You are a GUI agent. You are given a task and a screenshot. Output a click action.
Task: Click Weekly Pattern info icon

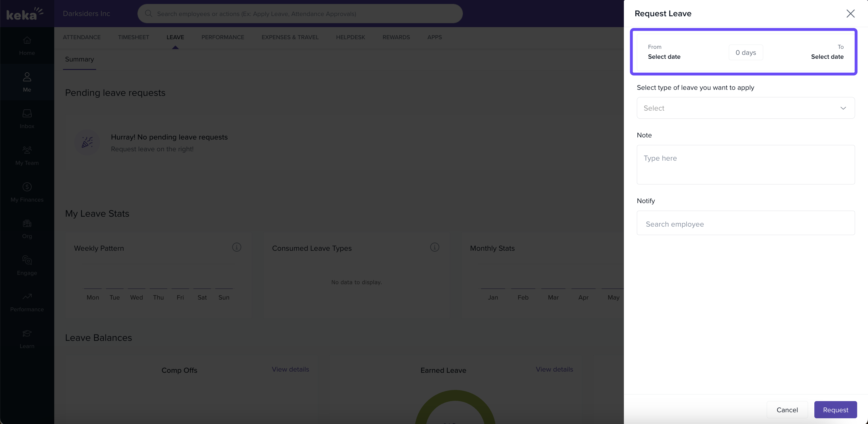[x=237, y=247]
